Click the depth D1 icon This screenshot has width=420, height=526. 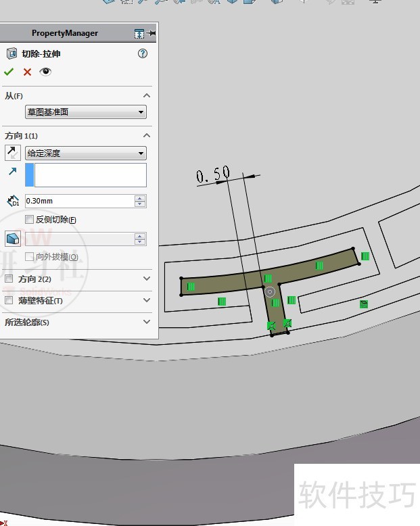coord(13,201)
